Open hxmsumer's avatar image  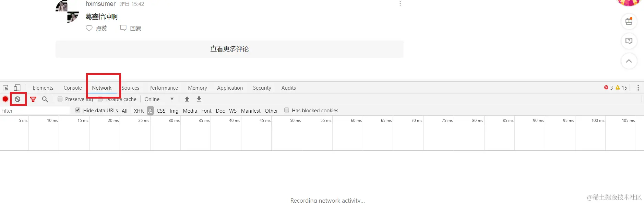click(x=67, y=11)
